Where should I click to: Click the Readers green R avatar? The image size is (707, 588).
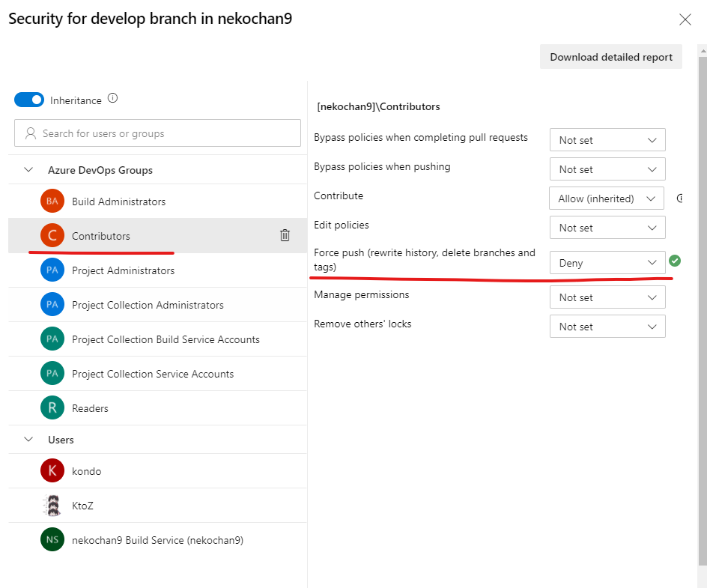point(52,408)
